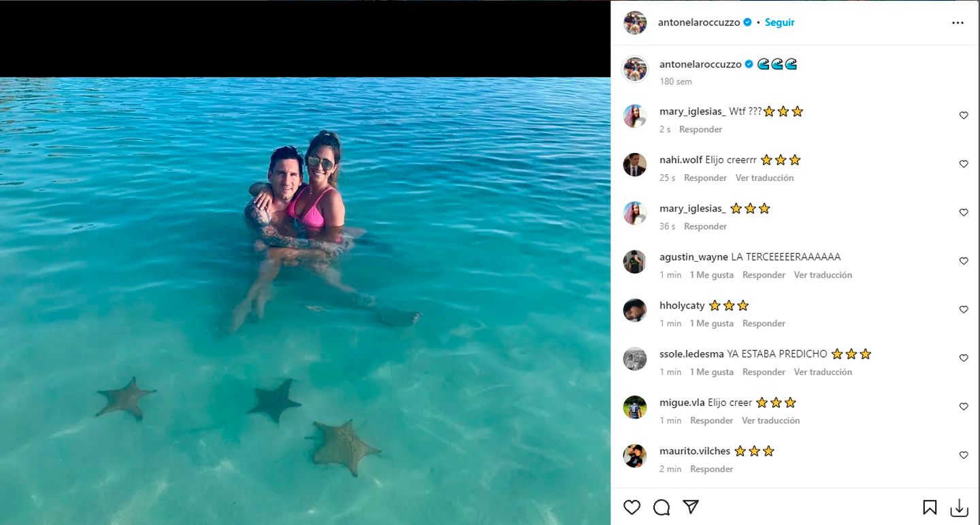Open the antonelaroccuzzo avatar in the post header
980x525 pixels.
click(x=635, y=22)
